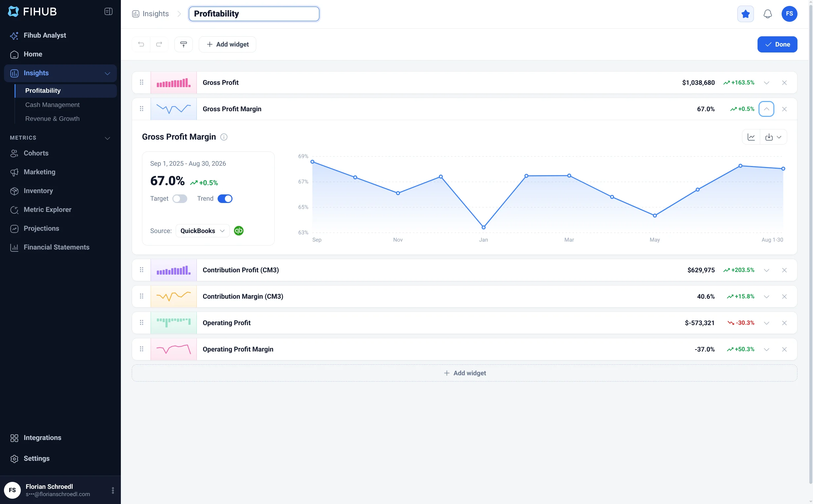813x504 pixels.
Task: Enable the Target toggle
Action: coord(180,199)
